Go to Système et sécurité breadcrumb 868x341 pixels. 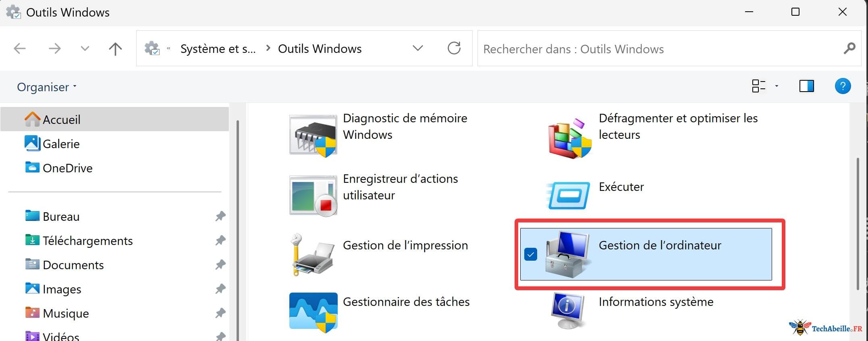(218, 49)
